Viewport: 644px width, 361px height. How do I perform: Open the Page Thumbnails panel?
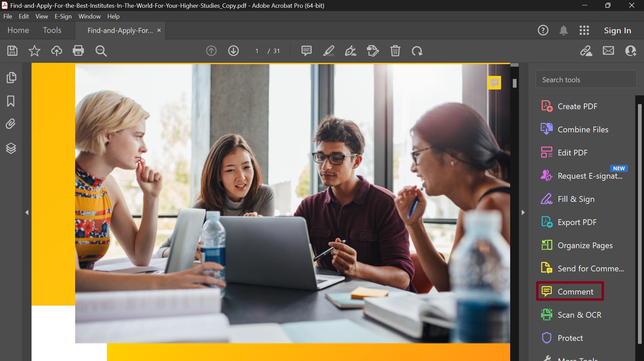[11, 78]
